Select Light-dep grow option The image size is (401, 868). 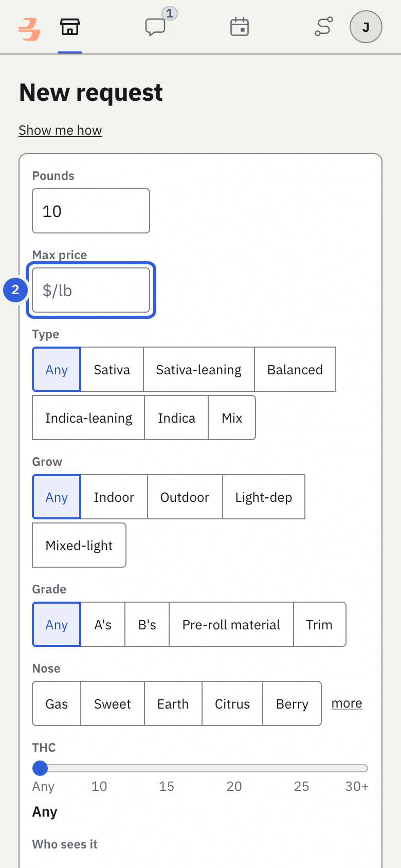tap(264, 497)
